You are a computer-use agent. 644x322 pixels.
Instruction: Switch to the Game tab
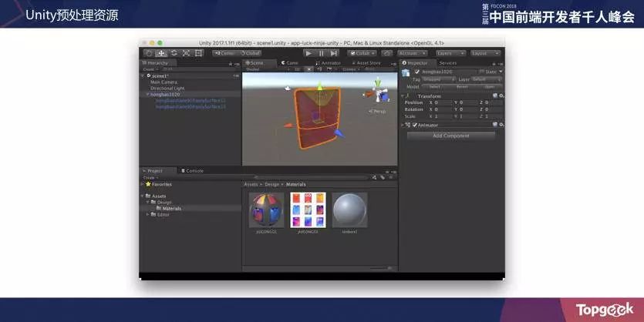(x=289, y=63)
